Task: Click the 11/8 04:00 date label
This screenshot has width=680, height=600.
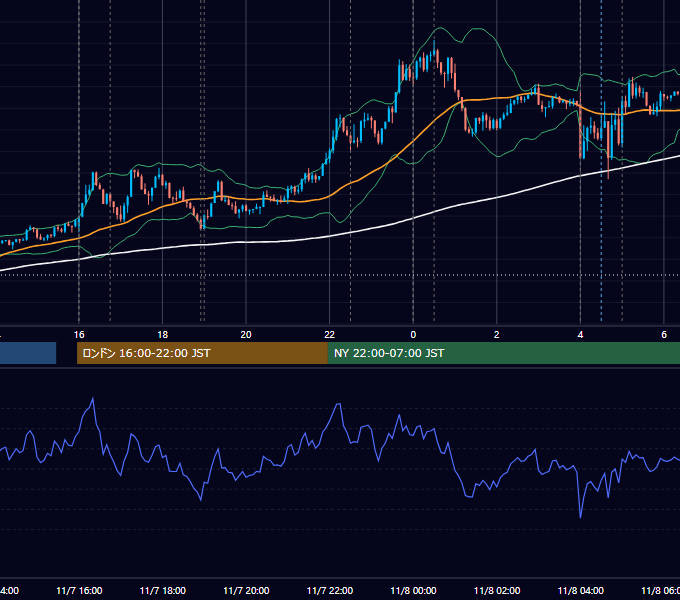Action: pos(581,590)
